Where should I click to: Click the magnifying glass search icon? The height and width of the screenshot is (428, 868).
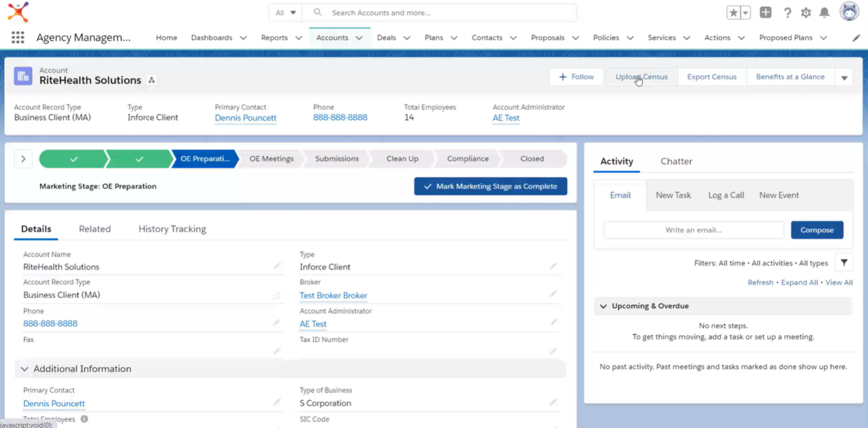[317, 12]
